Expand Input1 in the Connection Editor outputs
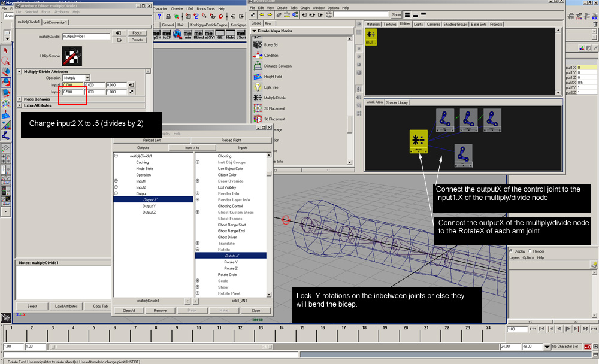The height and width of the screenshot is (364, 599). pos(116,181)
